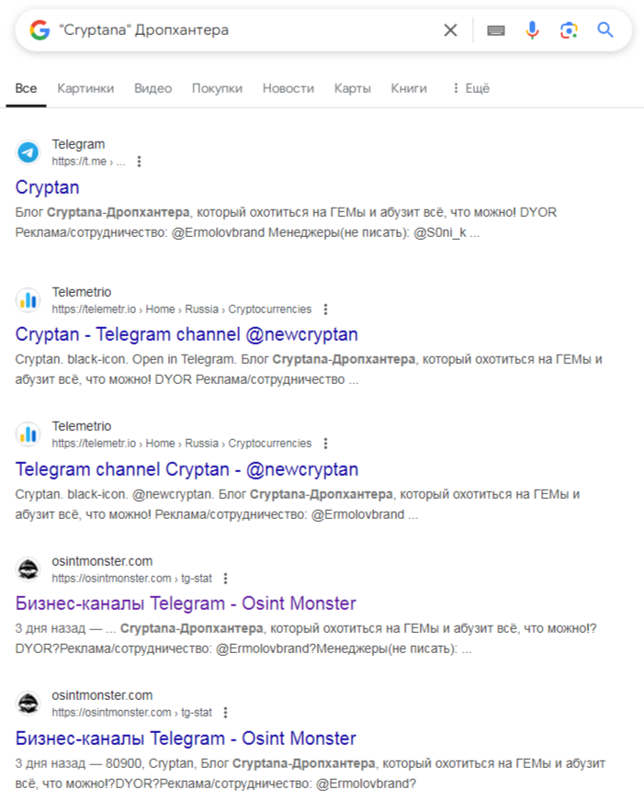Viewport: 644px width, 812px height.
Task: Expand the Ещё more menu
Action: click(x=470, y=88)
